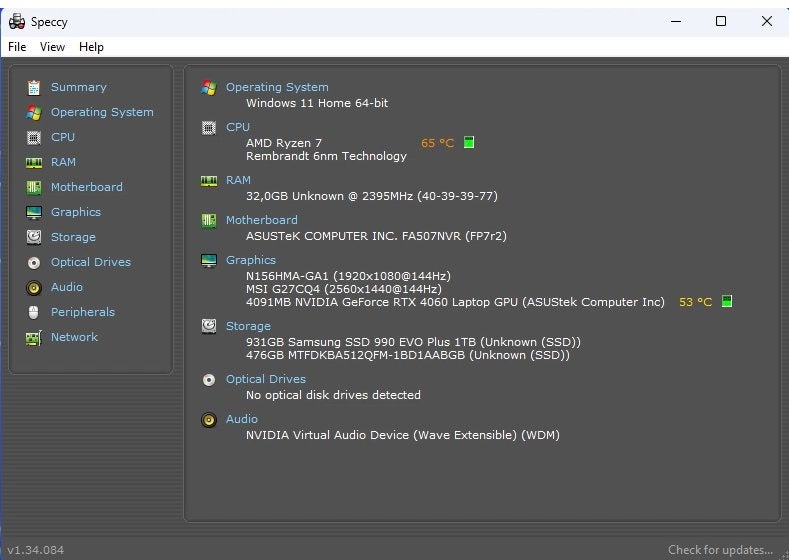Open Network in the sidebar
The width and height of the screenshot is (789, 560).
74,337
